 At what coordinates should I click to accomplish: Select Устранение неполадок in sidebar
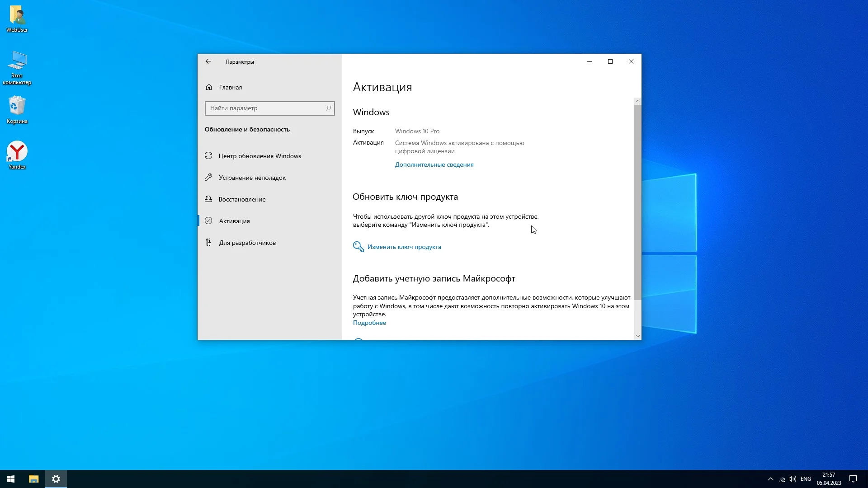[x=252, y=178]
